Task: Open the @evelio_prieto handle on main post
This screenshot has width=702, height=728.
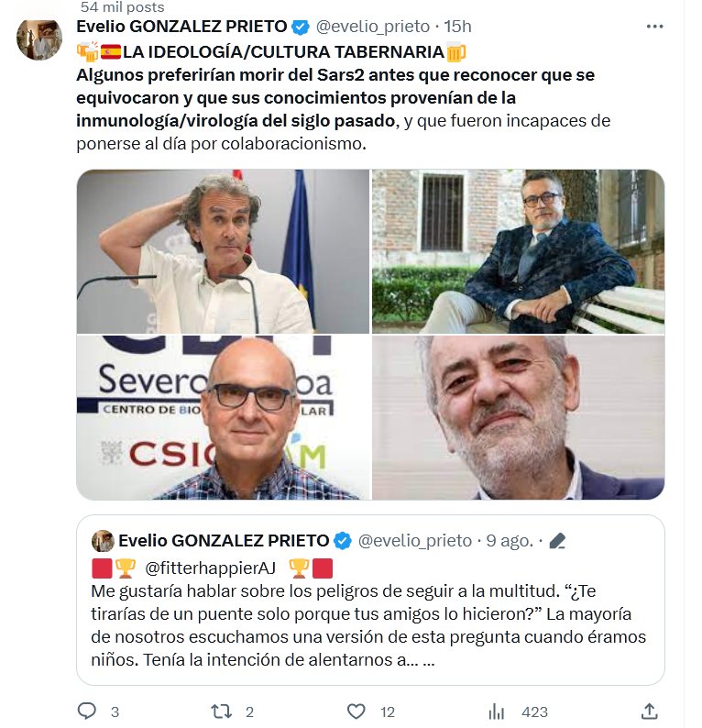Action: [373, 27]
